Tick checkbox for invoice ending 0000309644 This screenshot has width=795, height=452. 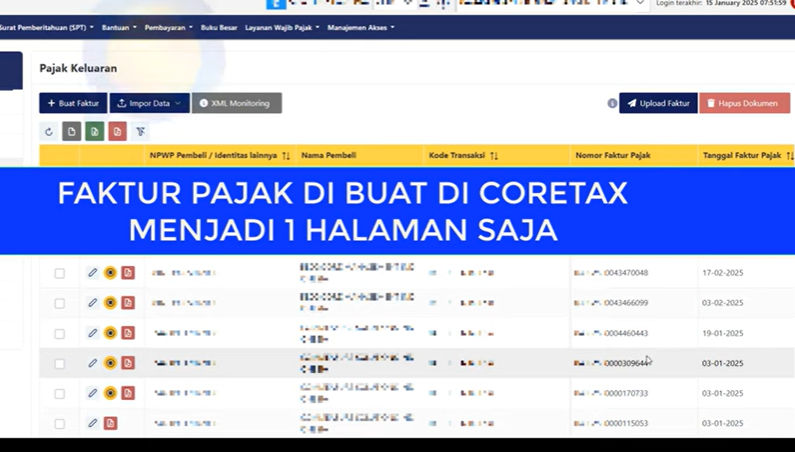click(x=60, y=364)
